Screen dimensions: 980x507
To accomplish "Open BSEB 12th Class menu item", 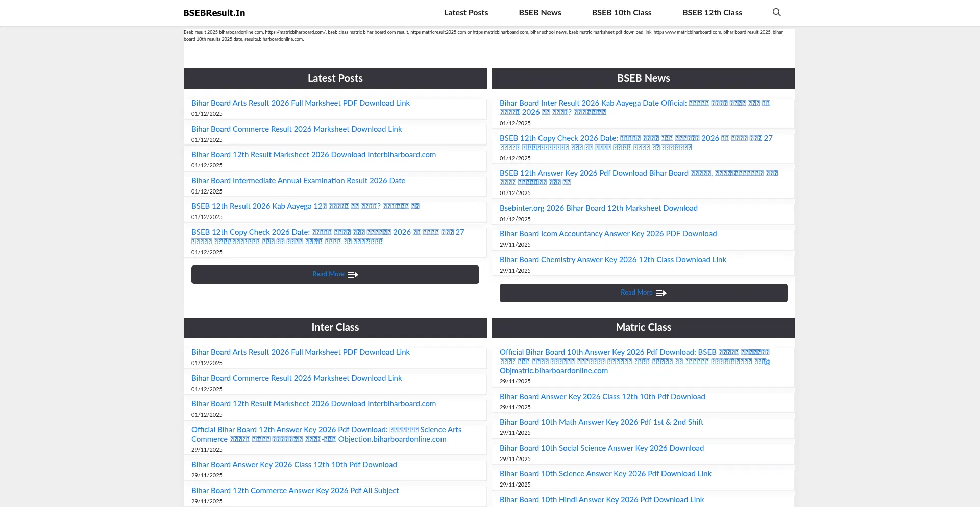I will (712, 12).
